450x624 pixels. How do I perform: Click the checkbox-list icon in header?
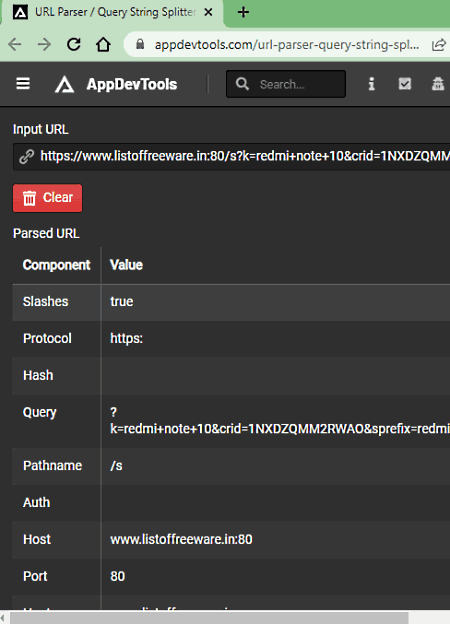pyautogui.click(x=405, y=84)
